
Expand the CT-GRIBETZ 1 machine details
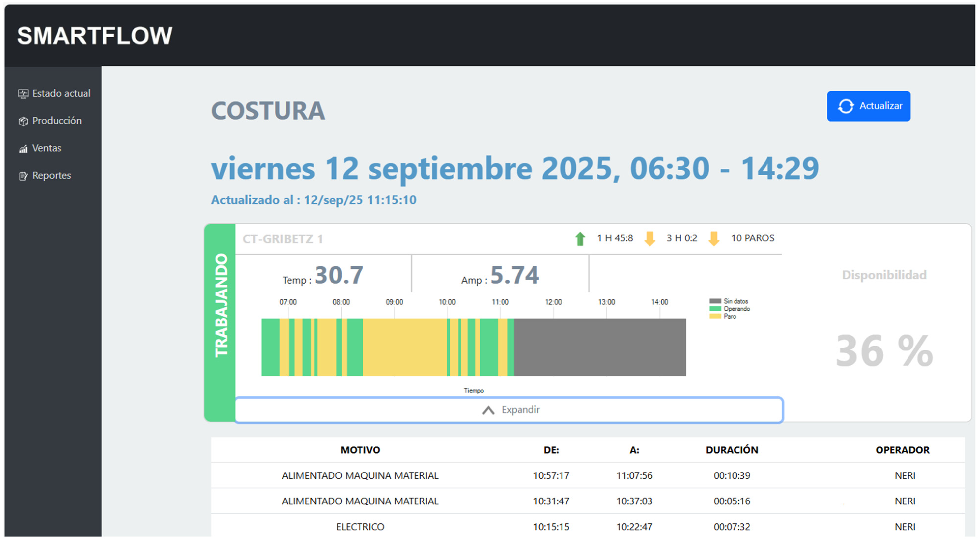(509, 410)
